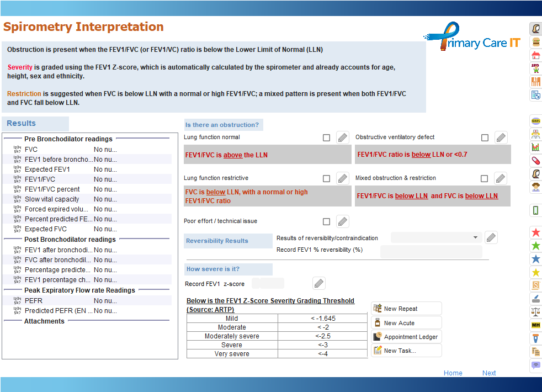This screenshot has height=392, width=542.
Task: Click the FEV1 % reversibility input field
Action: (x=431, y=252)
